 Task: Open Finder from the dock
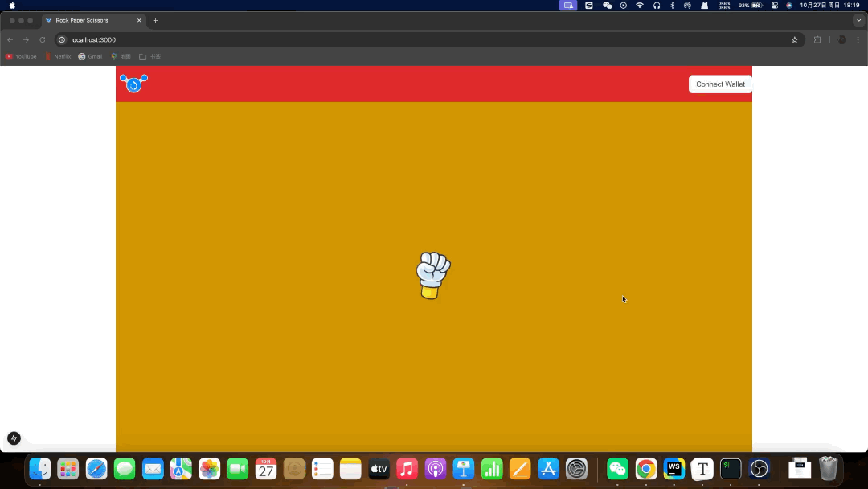pos(40,469)
